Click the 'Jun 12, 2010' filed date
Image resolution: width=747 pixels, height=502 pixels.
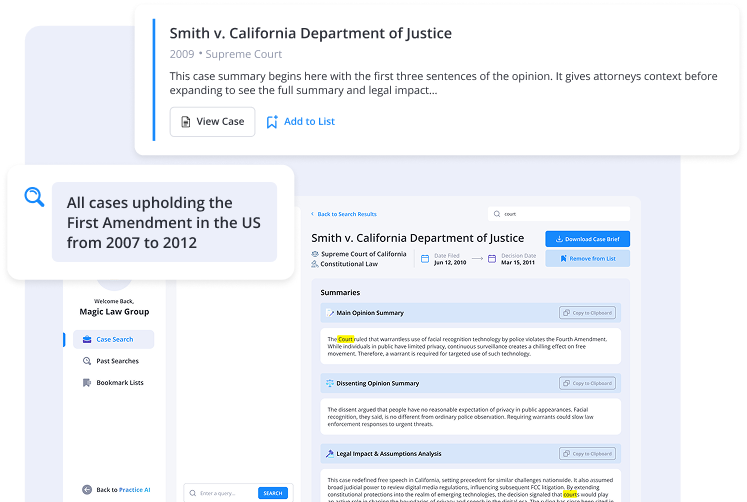(x=450, y=262)
